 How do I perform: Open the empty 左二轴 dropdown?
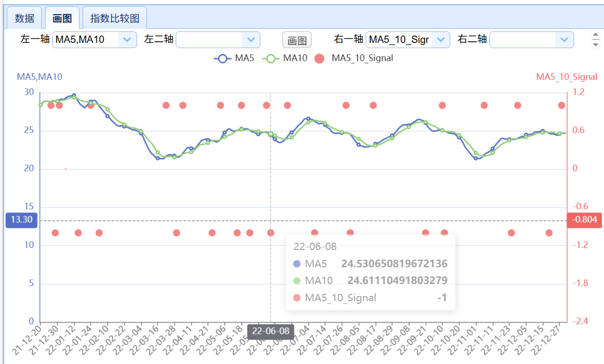250,40
